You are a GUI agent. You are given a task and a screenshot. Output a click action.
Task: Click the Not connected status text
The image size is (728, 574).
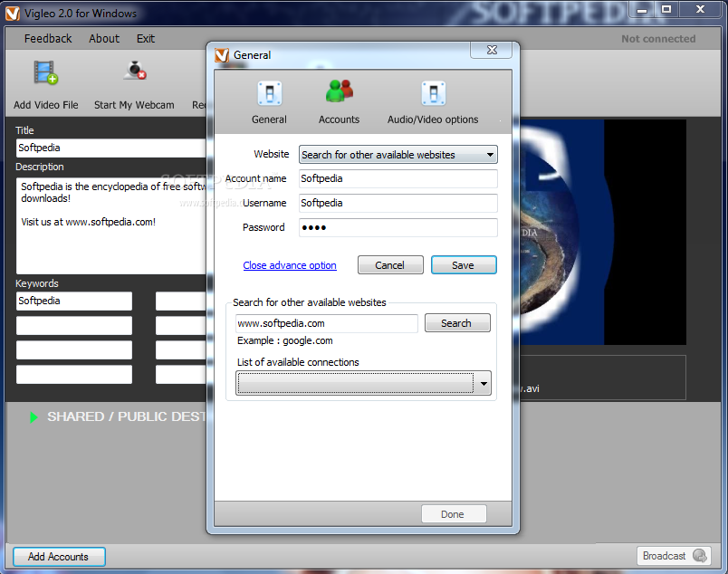[658, 39]
